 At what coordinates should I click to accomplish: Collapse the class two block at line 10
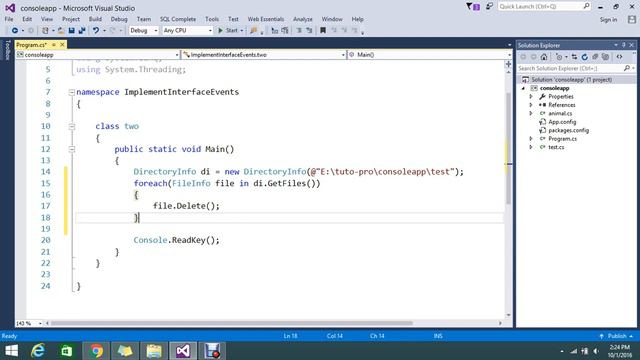point(72,127)
